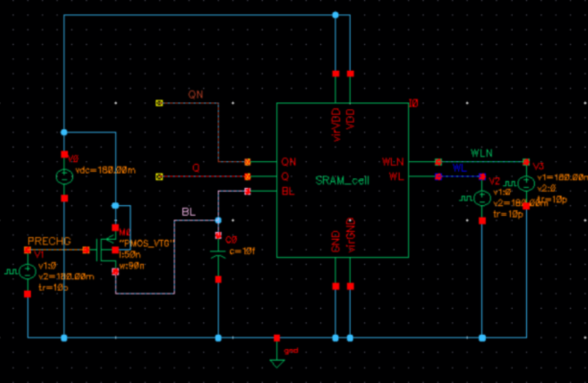Click the blue WL wire label

[460, 168]
